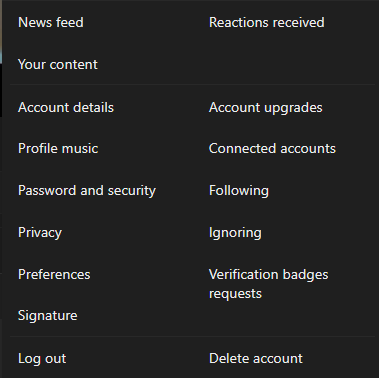This screenshot has height=378, width=379.
Task: Click Log out
Action: (x=42, y=359)
